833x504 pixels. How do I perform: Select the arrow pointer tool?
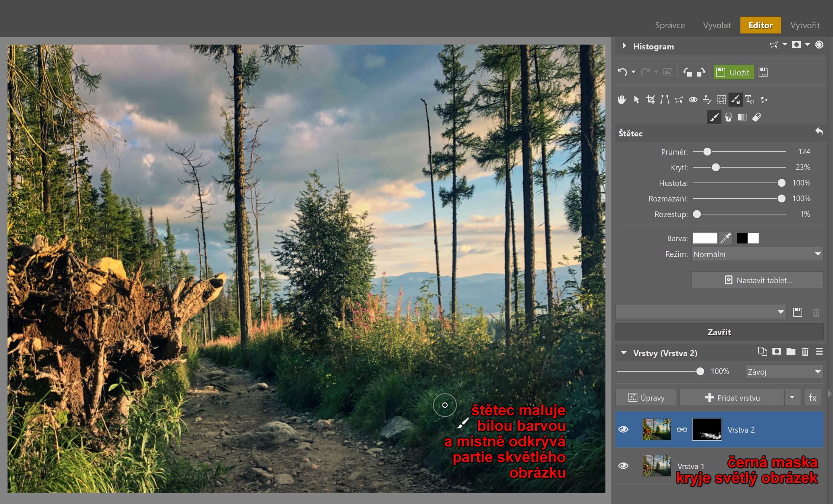pos(636,100)
